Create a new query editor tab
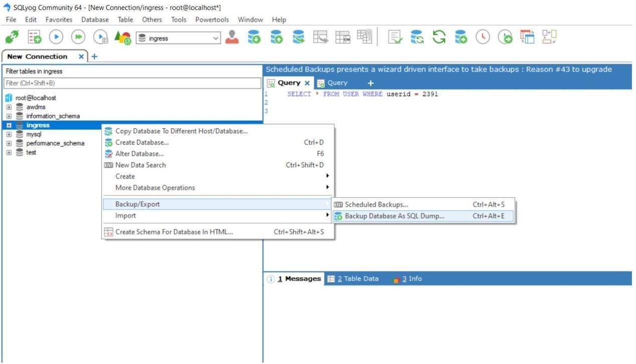This screenshot has height=364, width=636. coord(370,82)
